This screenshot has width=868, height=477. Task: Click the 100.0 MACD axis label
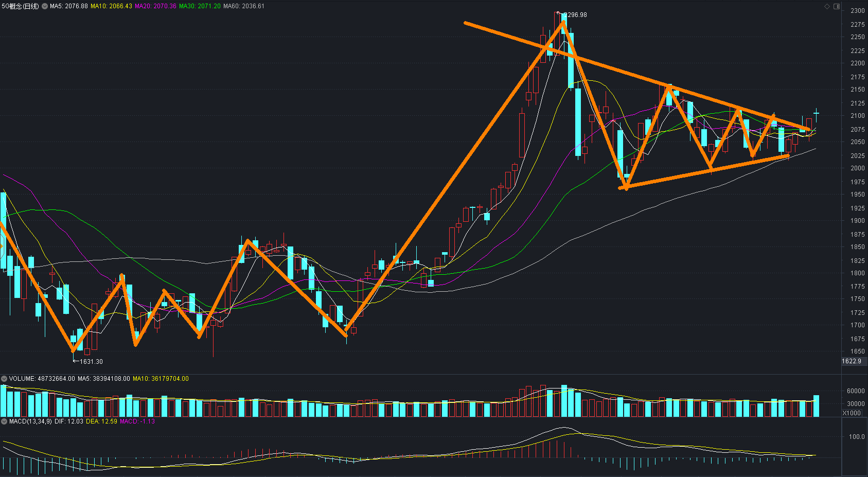(857, 437)
